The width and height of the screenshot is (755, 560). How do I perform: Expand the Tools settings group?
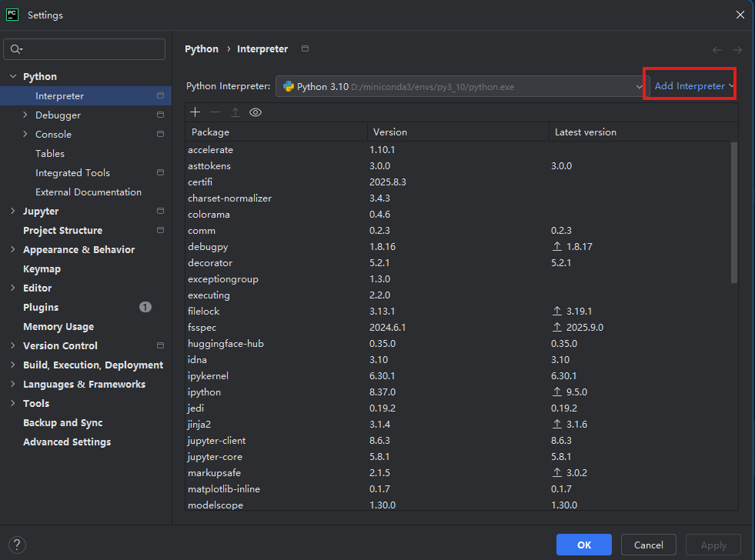[x=13, y=404]
